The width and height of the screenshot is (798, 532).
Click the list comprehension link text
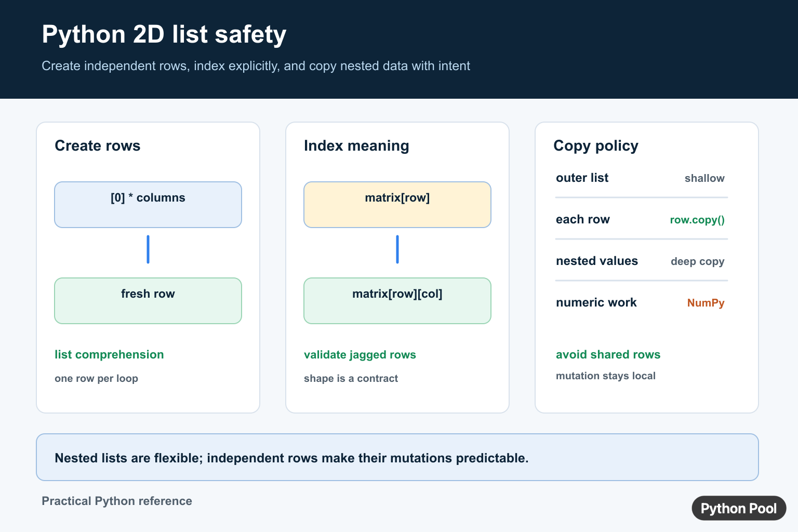109,354
